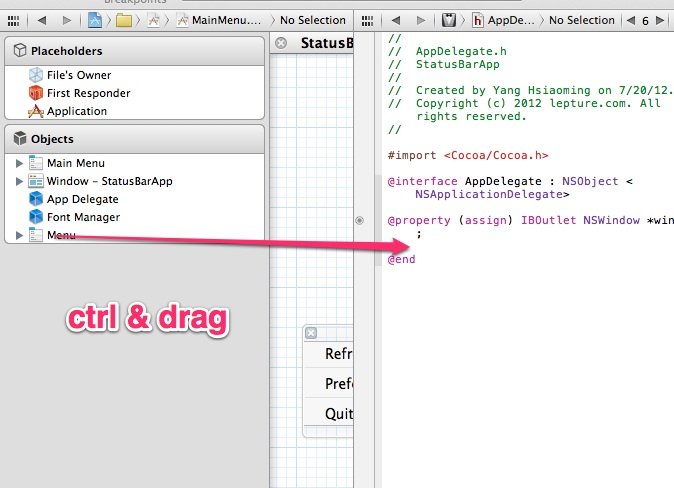Show previous counterpart file arrow
The height and width of the screenshot is (488, 674).
click(x=631, y=20)
